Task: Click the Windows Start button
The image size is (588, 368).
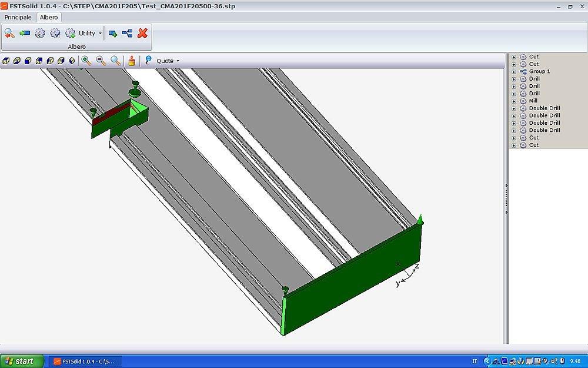Action: 19,360
